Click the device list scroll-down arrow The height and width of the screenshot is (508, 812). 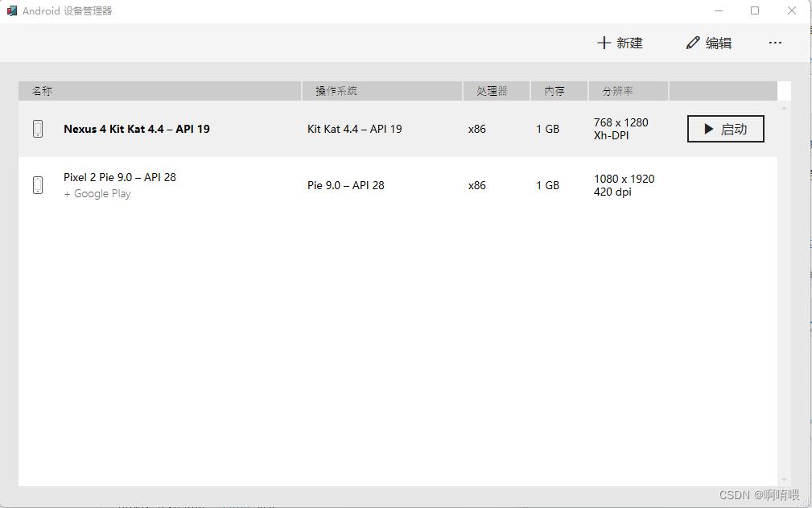click(x=784, y=480)
